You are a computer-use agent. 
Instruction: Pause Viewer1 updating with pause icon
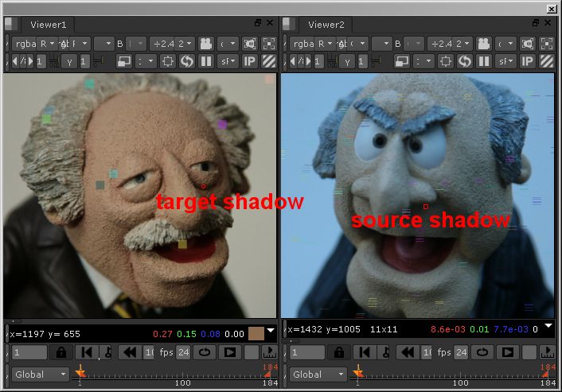[206, 61]
